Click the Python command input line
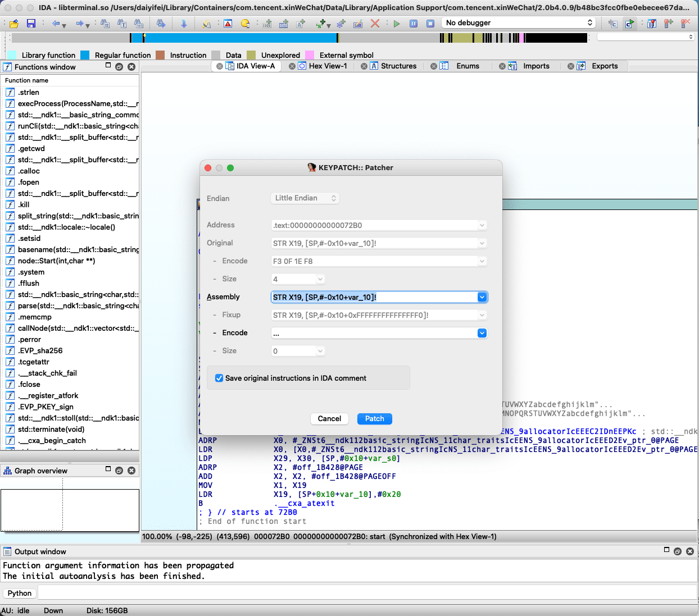 pos(367,593)
